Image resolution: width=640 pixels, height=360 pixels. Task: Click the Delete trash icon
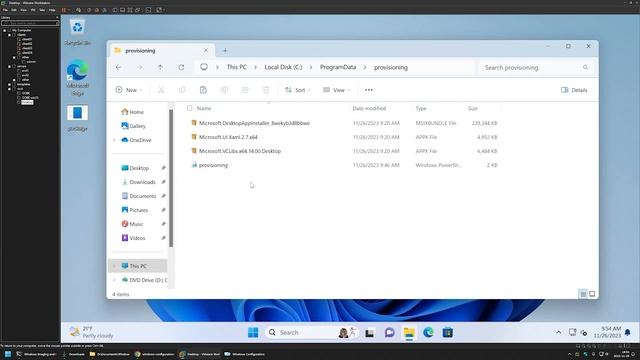pyautogui.click(x=266, y=90)
